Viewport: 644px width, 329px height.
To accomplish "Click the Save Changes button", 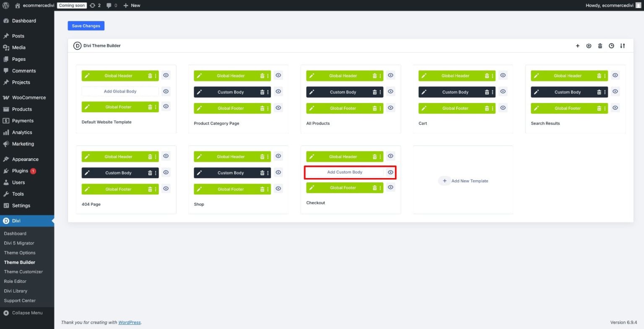I will (x=86, y=26).
